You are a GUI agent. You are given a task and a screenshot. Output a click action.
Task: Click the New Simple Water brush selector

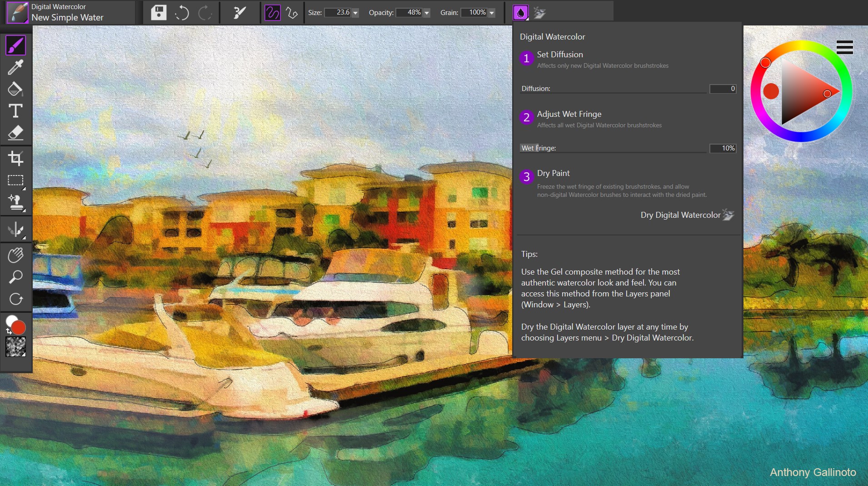pos(68,17)
